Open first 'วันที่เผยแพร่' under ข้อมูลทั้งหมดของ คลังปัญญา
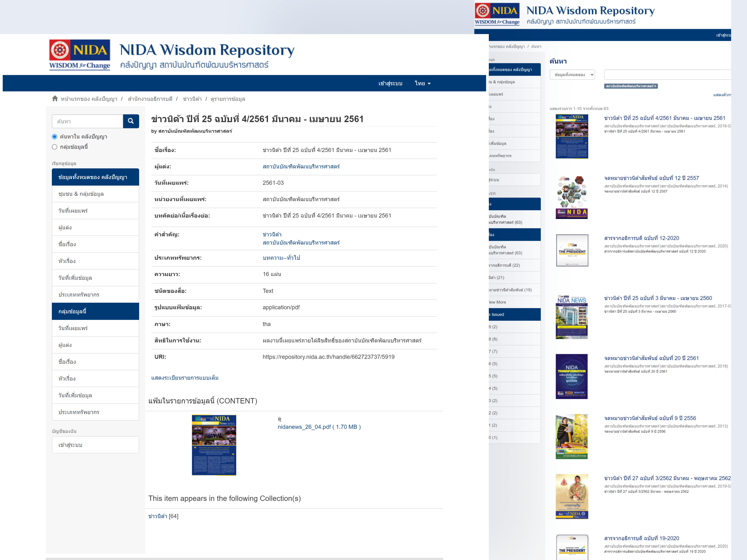Screen dimensions: 747x560 [95, 211]
